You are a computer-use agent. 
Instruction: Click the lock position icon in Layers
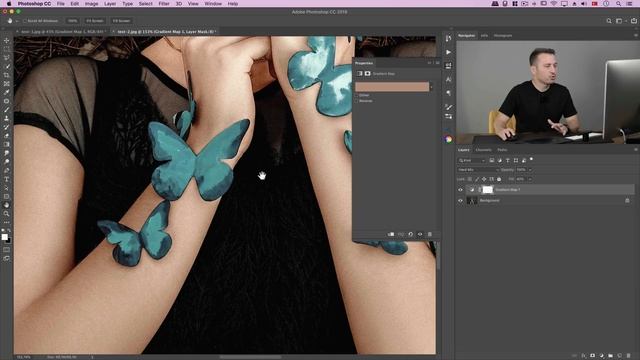[x=484, y=179]
